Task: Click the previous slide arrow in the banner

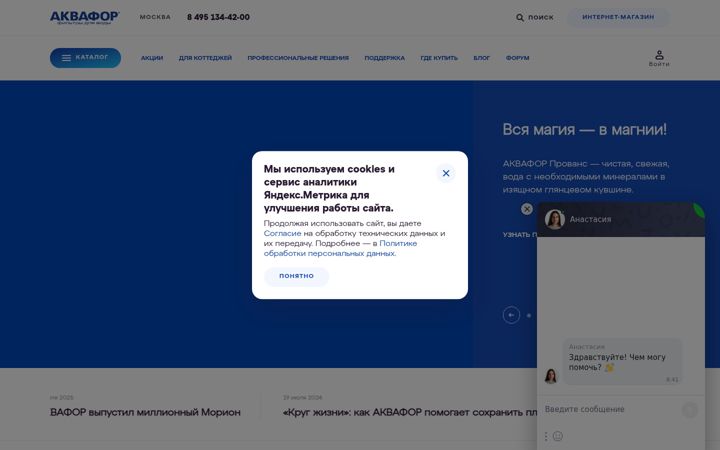Action: [511, 315]
